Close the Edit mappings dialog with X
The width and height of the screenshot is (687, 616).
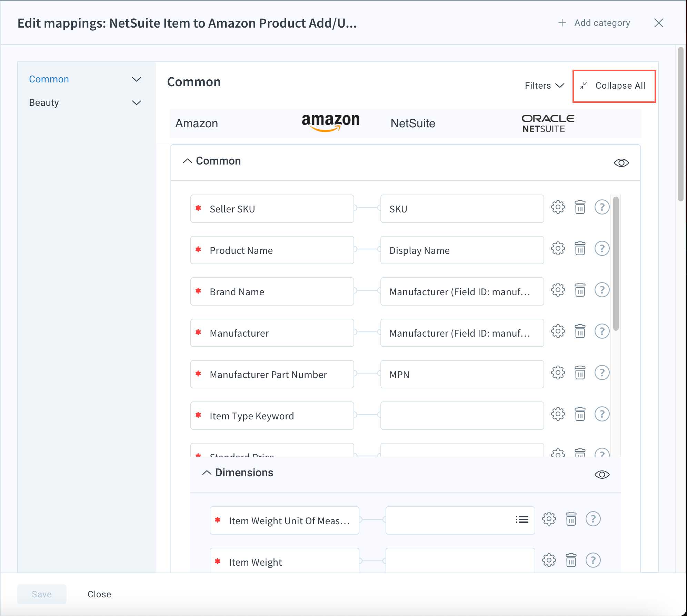[659, 23]
